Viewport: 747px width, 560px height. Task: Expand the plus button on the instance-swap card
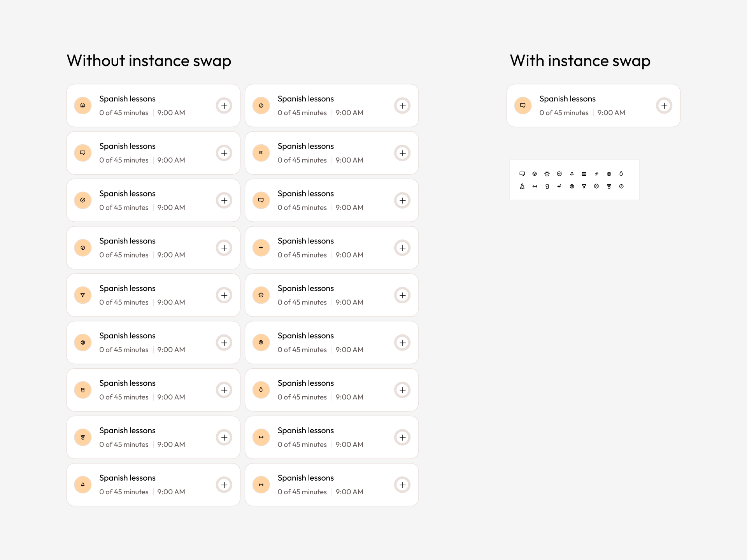pyautogui.click(x=664, y=105)
